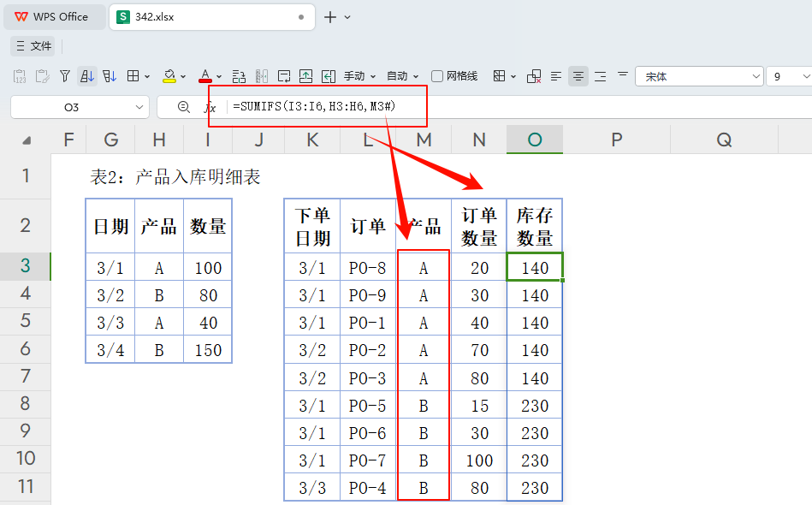Click the 下单日期 header cell
The width and height of the screenshot is (812, 505).
312,226
